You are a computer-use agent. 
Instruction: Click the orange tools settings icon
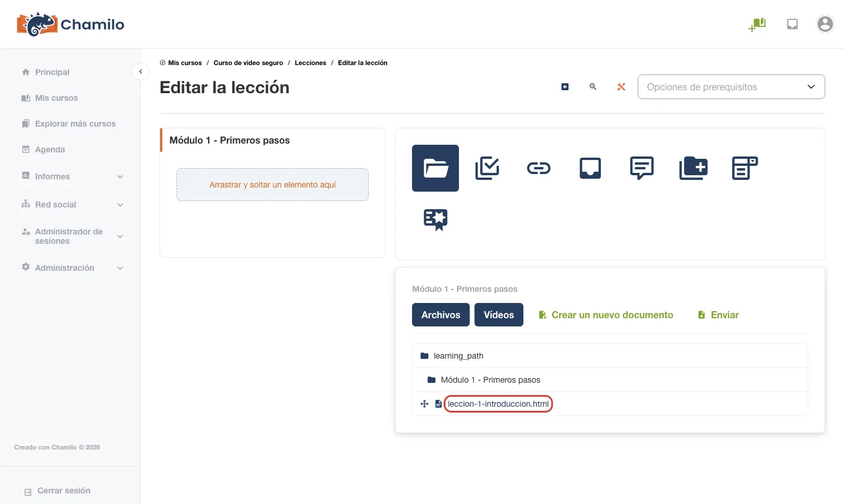click(621, 87)
